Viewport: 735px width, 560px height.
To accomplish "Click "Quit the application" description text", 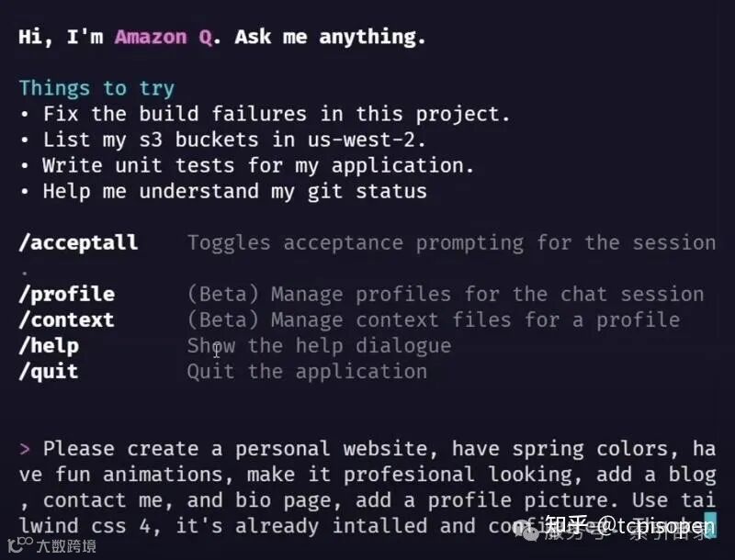I will tap(307, 371).
